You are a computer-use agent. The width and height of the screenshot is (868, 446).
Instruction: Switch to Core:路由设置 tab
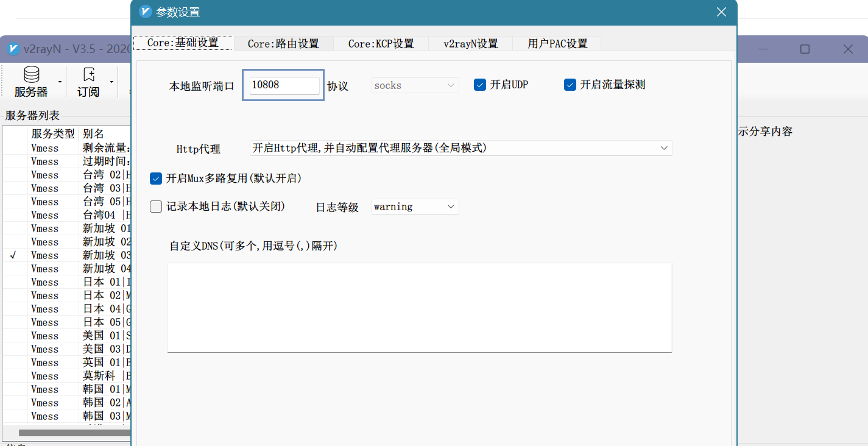point(283,43)
